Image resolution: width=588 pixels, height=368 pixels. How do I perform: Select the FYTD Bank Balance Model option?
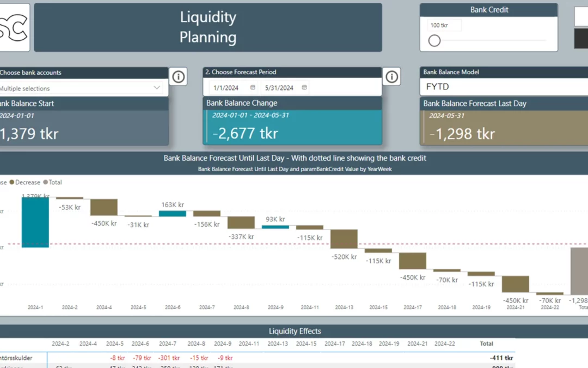coord(438,87)
